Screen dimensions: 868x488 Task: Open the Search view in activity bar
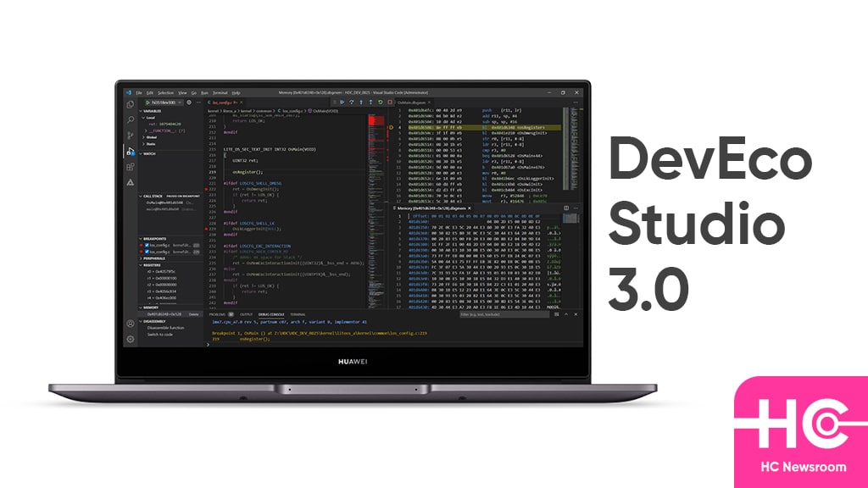point(130,119)
